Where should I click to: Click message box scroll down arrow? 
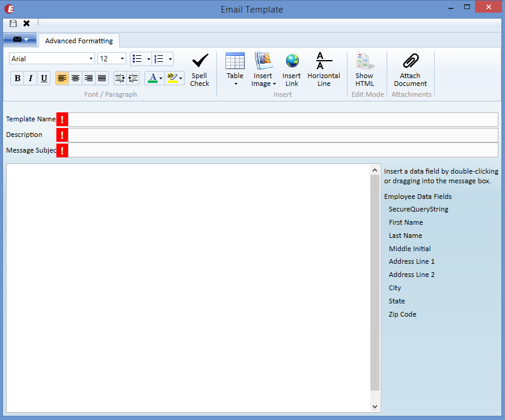(x=375, y=407)
